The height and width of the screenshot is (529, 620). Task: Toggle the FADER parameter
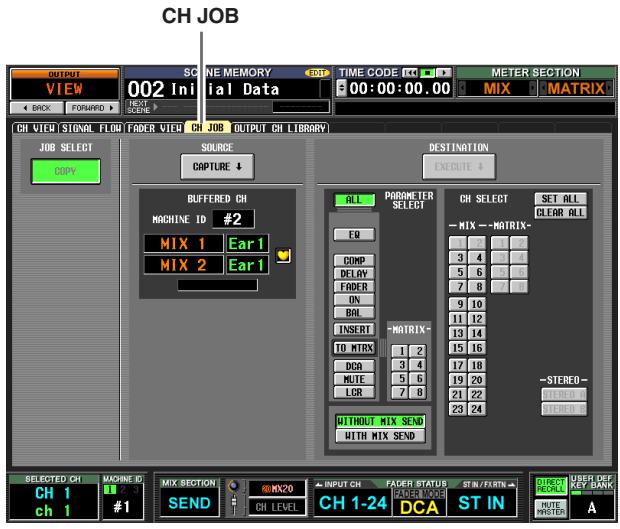click(354, 287)
